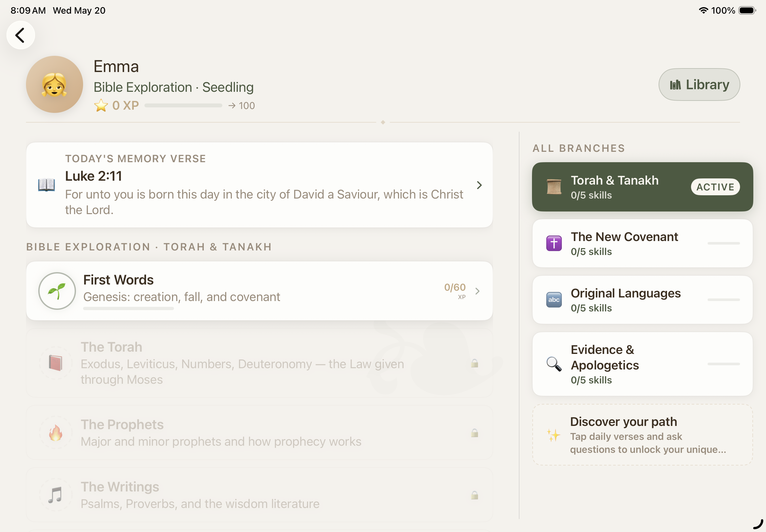
Task: Click the Emma name heading
Action: tap(116, 66)
